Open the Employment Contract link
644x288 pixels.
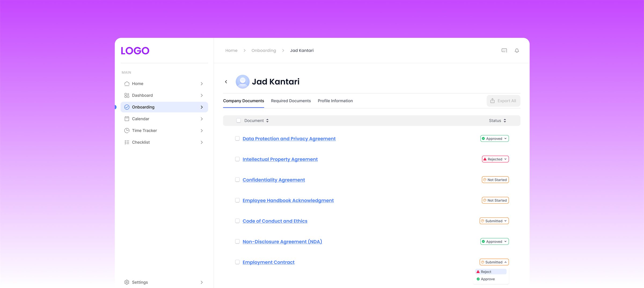tap(268, 262)
